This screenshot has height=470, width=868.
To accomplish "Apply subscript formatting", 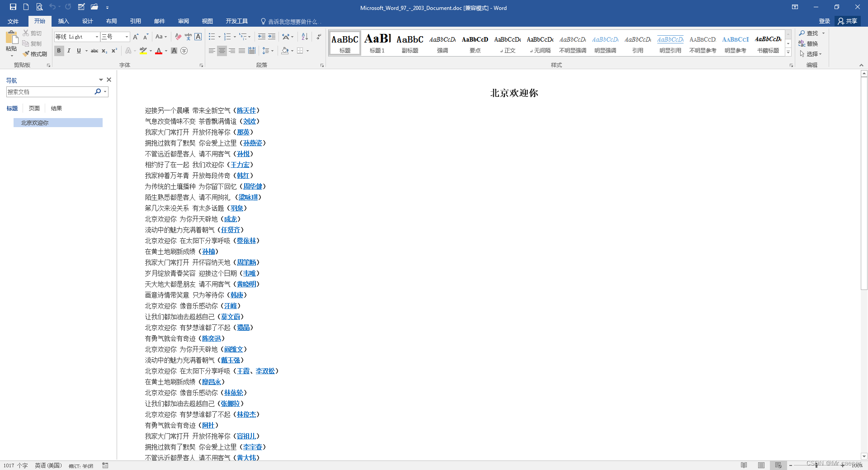I will [x=104, y=51].
